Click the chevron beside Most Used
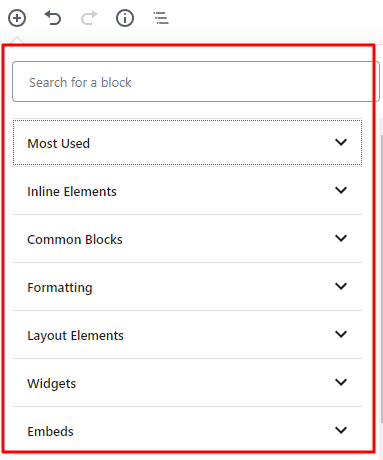The height and width of the screenshot is (460, 383). point(341,142)
